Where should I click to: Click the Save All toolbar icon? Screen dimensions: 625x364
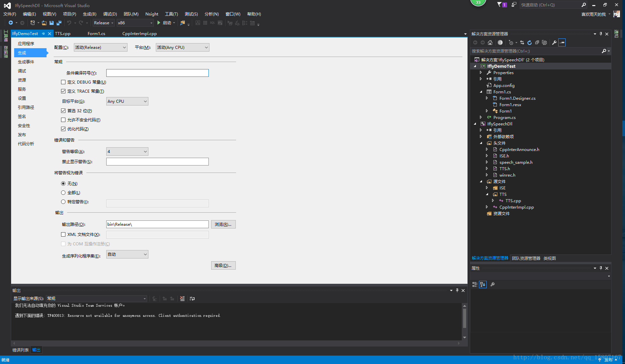(x=59, y=23)
